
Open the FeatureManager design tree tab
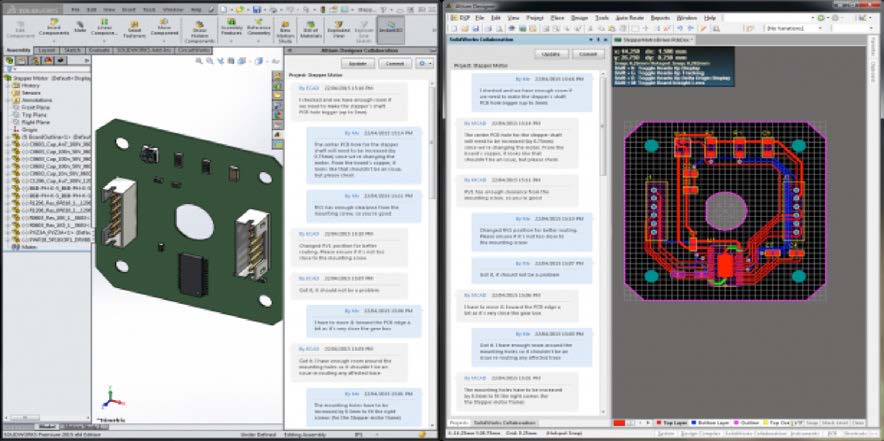click(x=10, y=60)
